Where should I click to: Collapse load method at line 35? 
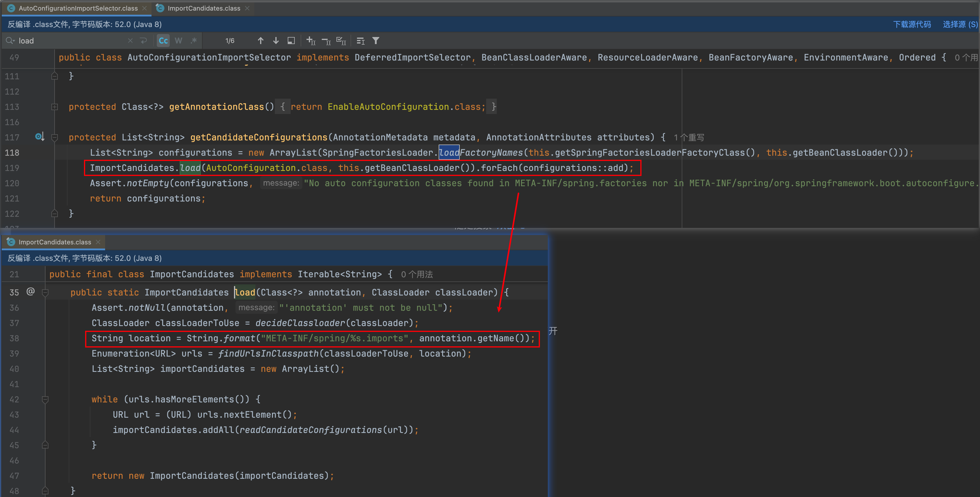[45, 292]
